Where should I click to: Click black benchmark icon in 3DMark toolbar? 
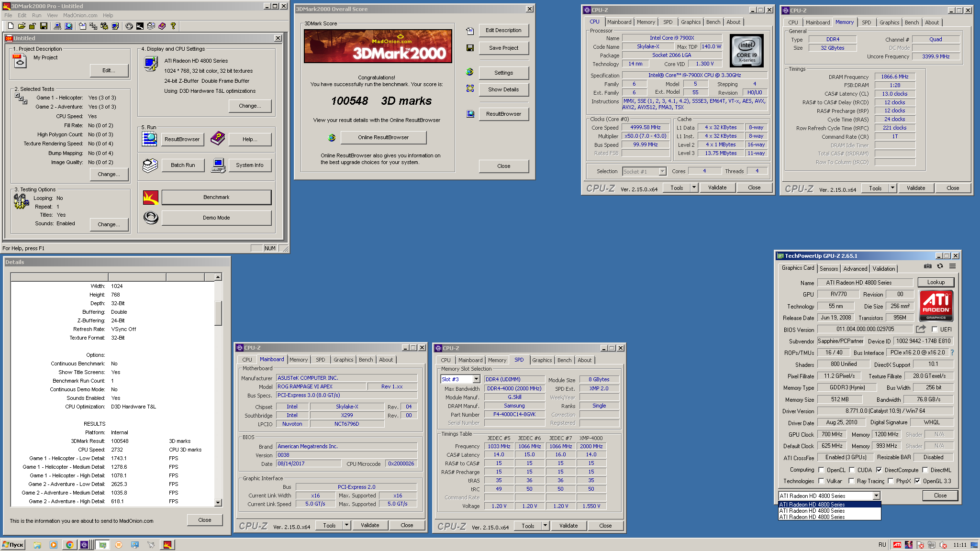140,26
